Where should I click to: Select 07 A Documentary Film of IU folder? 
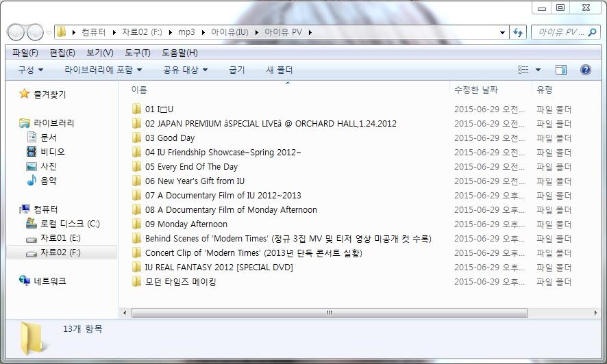216,195
